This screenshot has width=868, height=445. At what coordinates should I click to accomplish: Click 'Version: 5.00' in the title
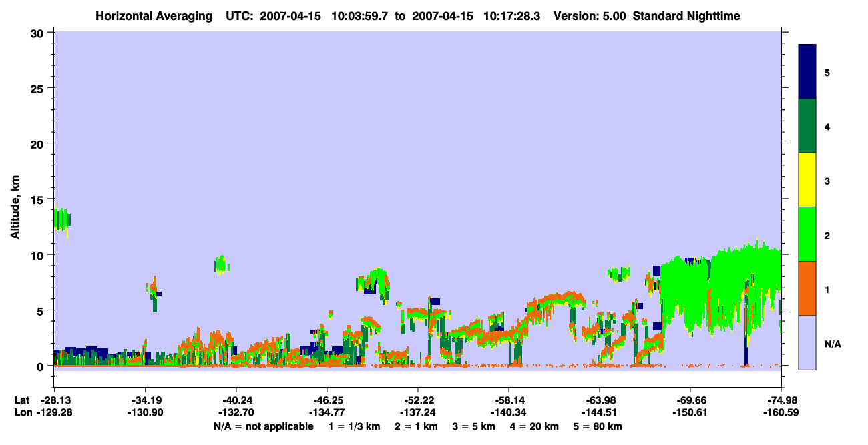click(590, 16)
